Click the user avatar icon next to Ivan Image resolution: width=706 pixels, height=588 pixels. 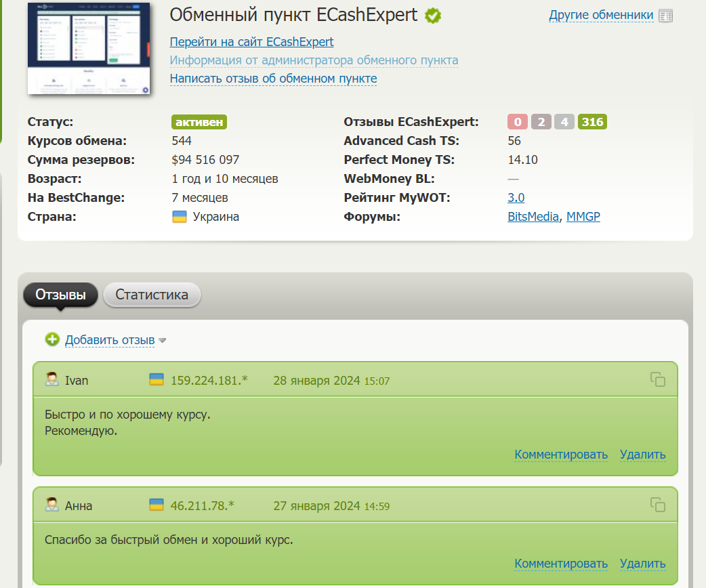tap(51, 379)
